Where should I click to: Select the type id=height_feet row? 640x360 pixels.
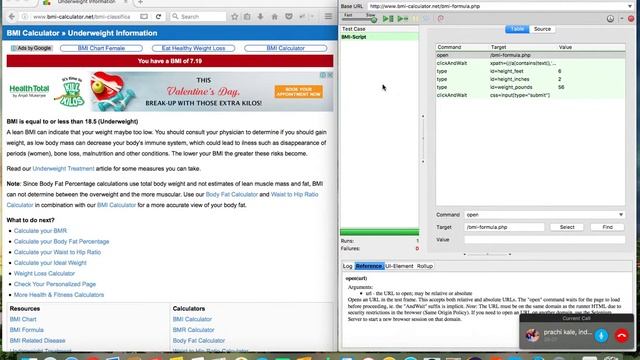pyautogui.click(x=530, y=71)
